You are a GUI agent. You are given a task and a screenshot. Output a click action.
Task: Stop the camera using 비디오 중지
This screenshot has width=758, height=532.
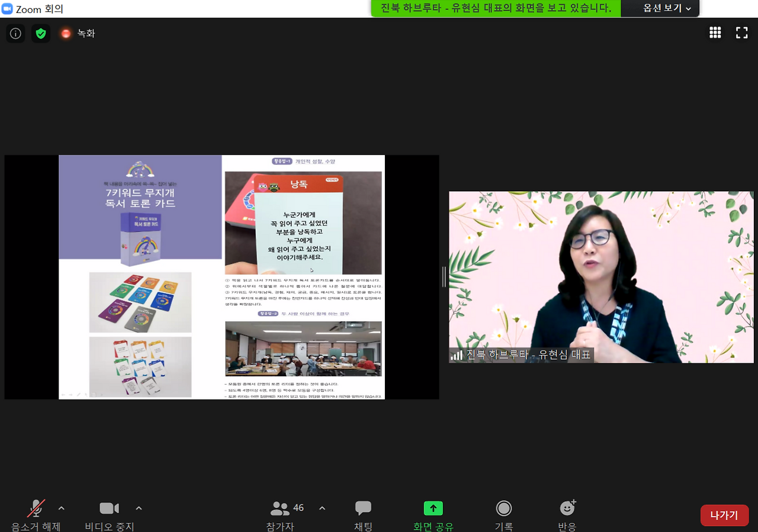tap(110, 515)
